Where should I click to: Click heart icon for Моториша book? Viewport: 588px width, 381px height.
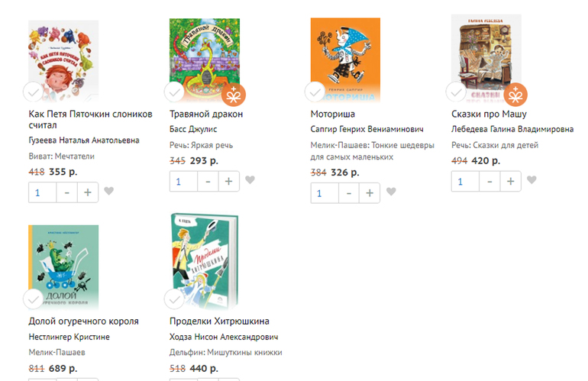(391, 192)
